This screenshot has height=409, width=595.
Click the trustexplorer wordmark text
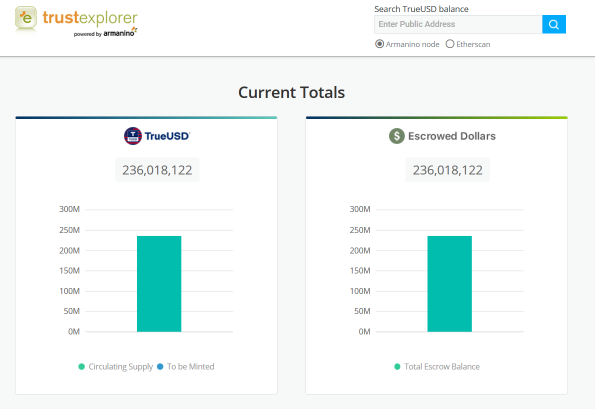tap(90, 17)
